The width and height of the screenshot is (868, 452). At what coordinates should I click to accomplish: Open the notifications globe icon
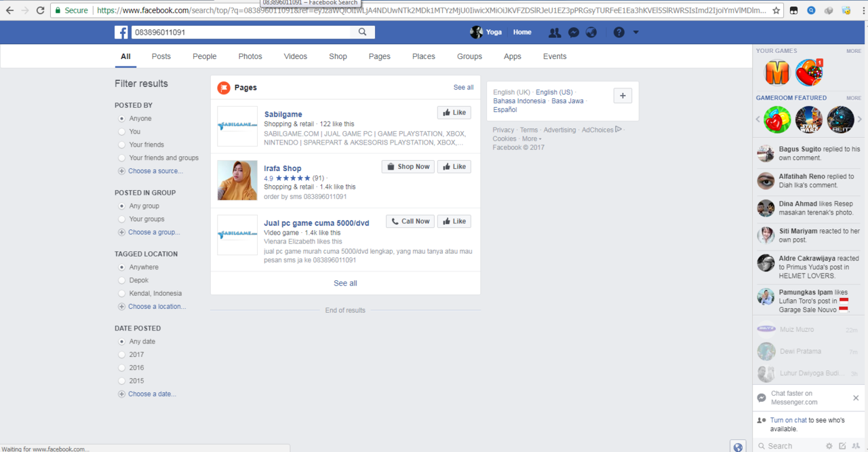pos(591,33)
